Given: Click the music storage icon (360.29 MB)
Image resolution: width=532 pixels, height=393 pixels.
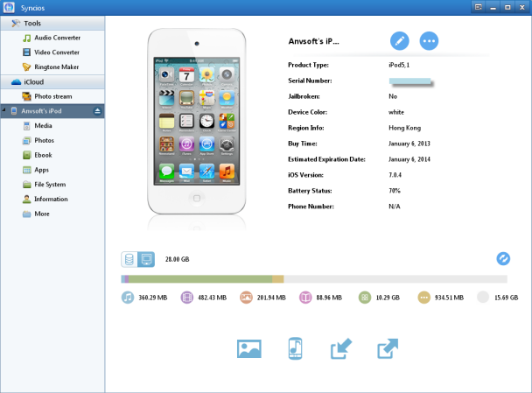Looking at the screenshot, I should click(x=128, y=298).
